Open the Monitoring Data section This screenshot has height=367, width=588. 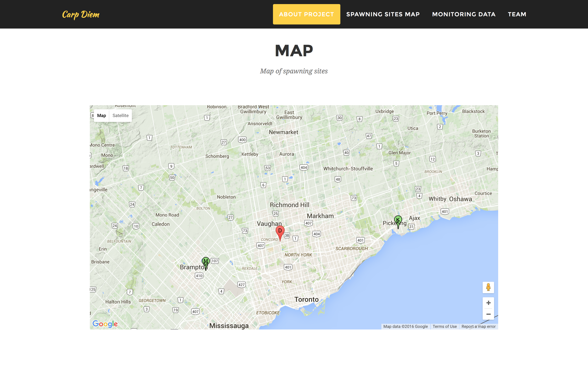click(x=464, y=14)
